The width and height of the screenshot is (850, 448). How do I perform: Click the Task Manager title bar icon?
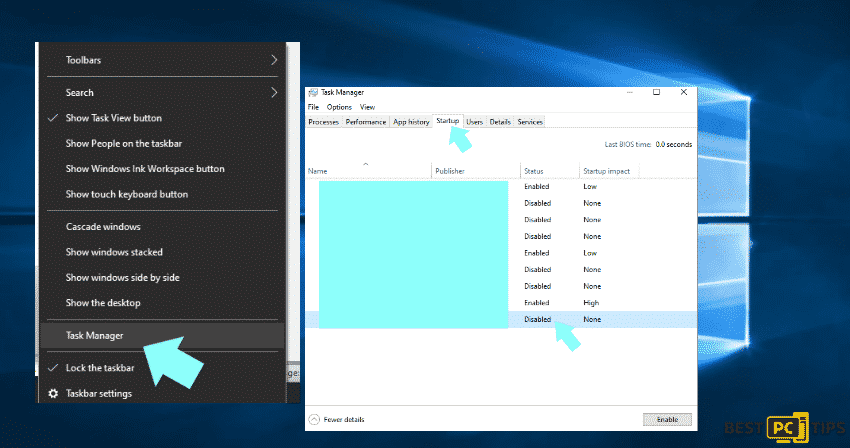pyautogui.click(x=313, y=93)
